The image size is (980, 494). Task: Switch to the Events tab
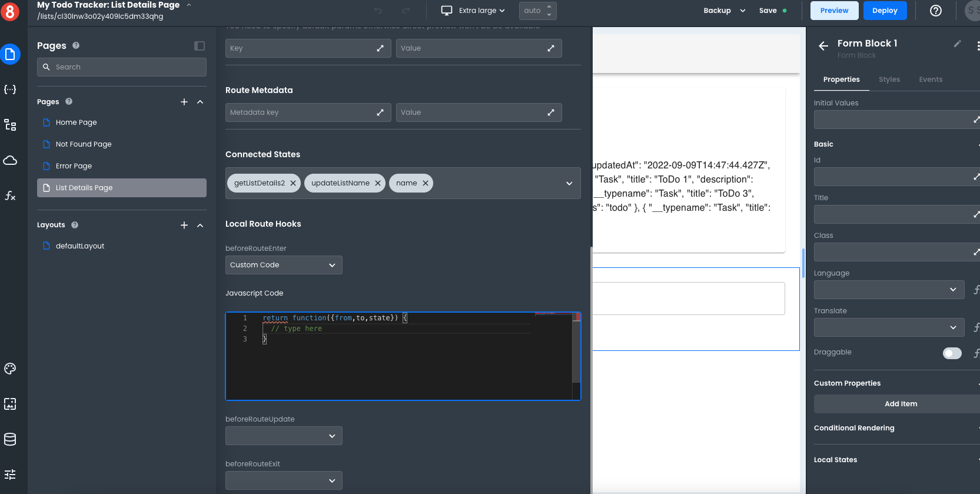(931, 79)
